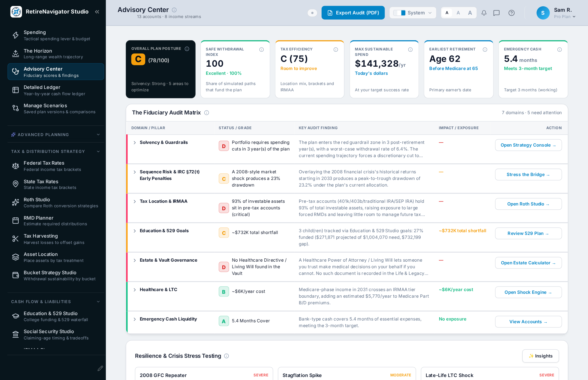Collapse the sidebar with double-chevron icon
The width and height of the screenshot is (588, 380).
coord(97,12)
